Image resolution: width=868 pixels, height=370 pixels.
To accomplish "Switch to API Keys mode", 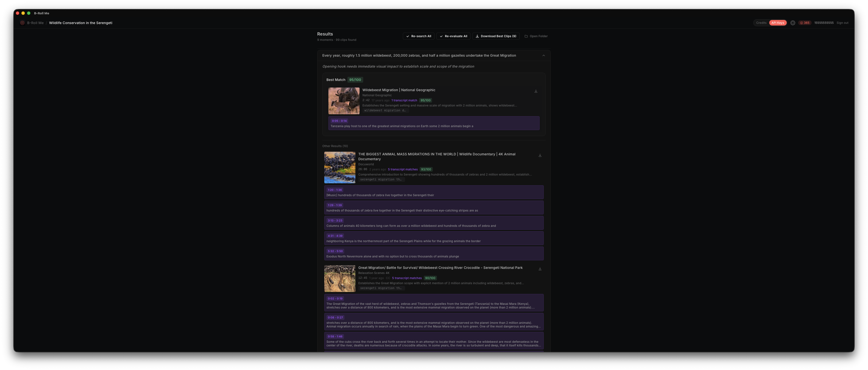I will click(x=778, y=23).
